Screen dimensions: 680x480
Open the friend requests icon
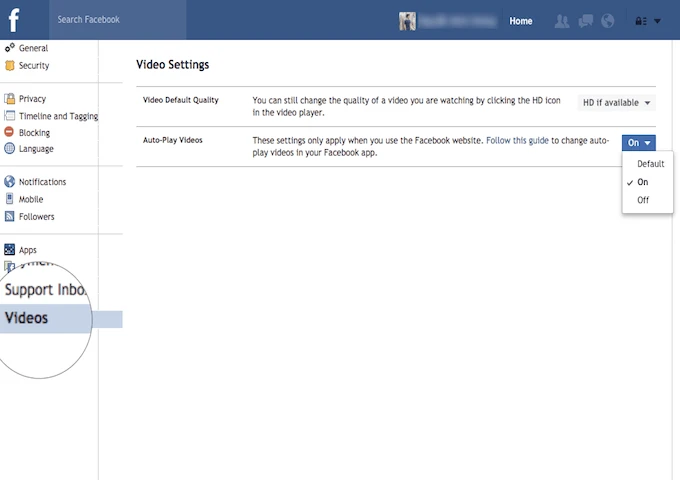(x=561, y=21)
